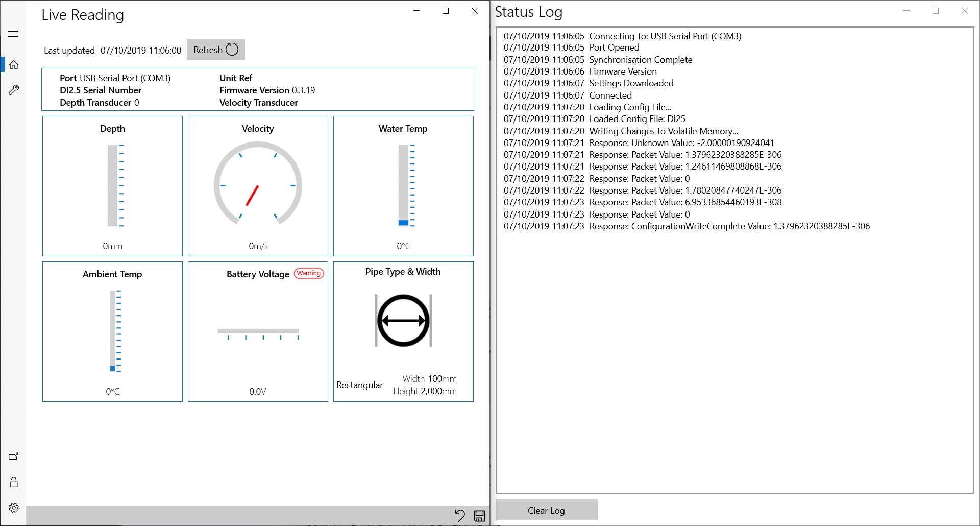Image resolution: width=980 pixels, height=526 pixels.
Task: Open the Water Temp tile
Action: pos(403,186)
